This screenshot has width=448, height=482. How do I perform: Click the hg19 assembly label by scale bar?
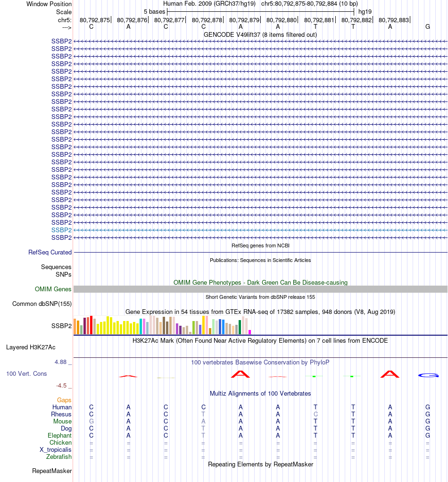365,12
